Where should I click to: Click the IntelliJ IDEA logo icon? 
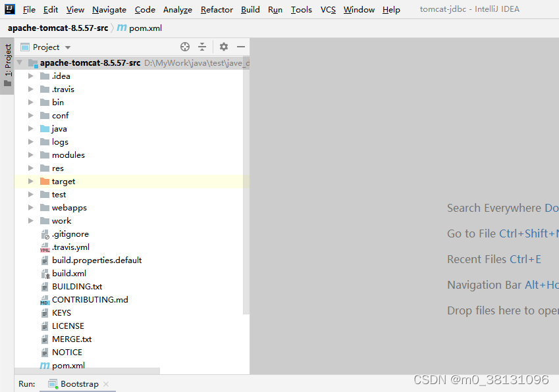point(10,9)
